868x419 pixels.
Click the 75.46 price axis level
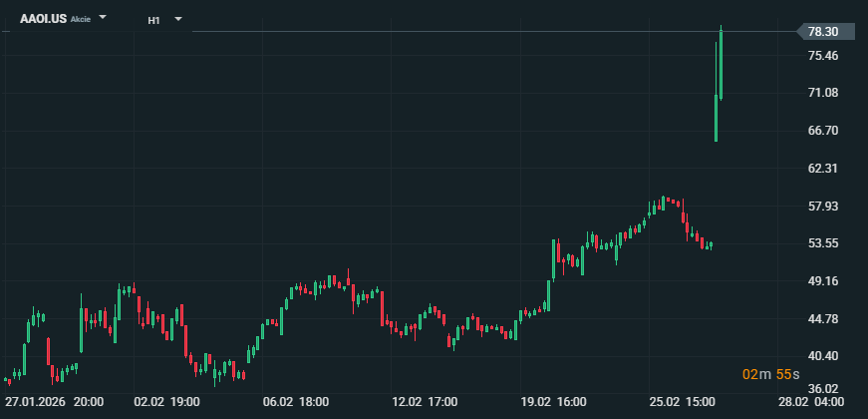tap(823, 56)
